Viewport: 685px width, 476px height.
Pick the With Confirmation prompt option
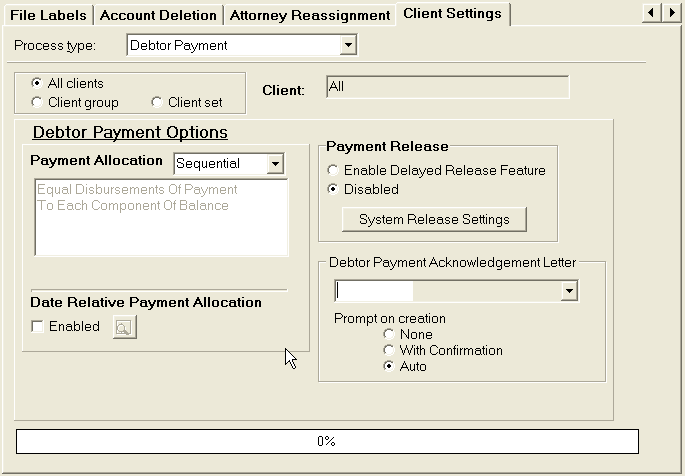(x=389, y=351)
